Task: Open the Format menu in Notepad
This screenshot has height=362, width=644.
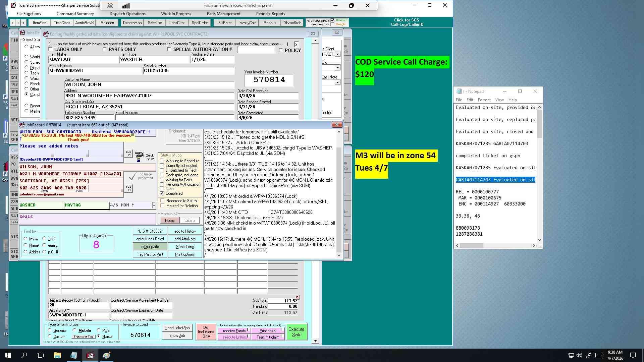Action: [x=484, y=100]
